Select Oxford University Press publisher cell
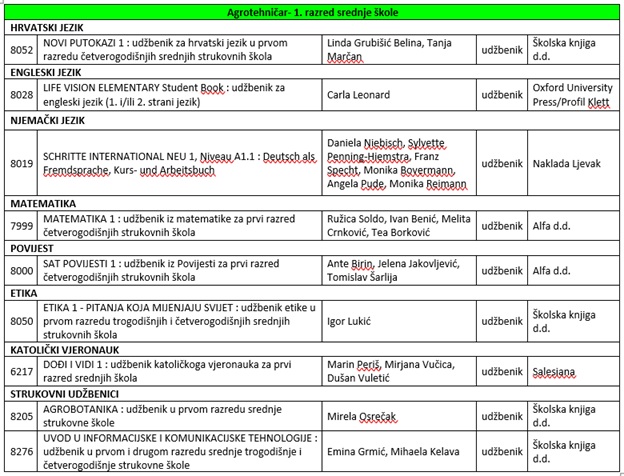Screen dimensions: 624x476 pos(573,95)
